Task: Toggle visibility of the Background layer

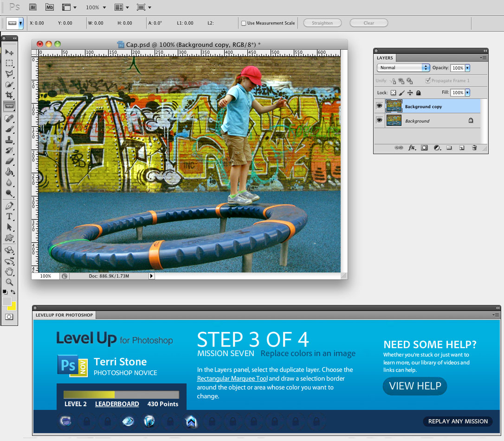Action: pos(379,121)
